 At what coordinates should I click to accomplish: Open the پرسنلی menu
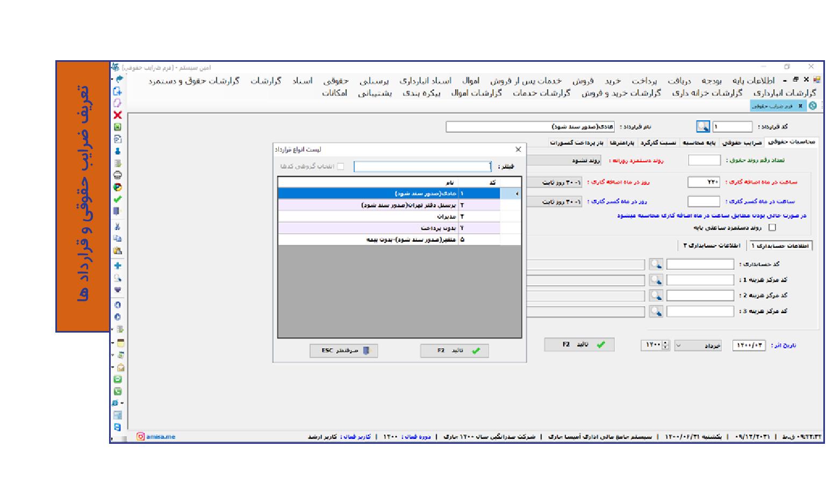click(x=374, y=81)
